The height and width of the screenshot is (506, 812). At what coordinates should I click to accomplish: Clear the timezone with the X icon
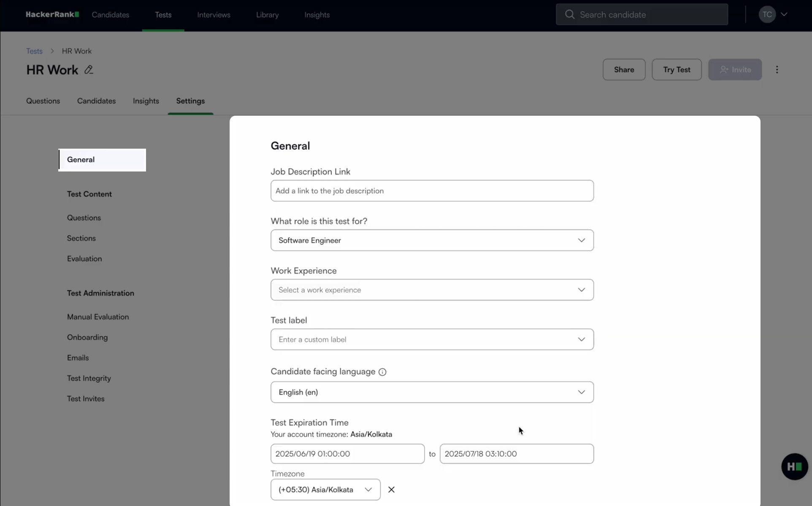(x=391, y=490)
